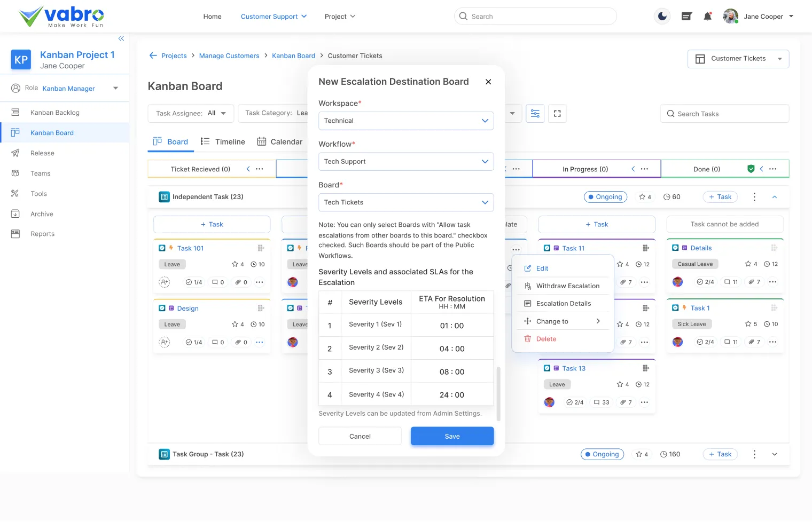The height and width of the screenshot is (522, 812).
Task: Collapse the sidebar with double chevron
Action: coord(121,38)
